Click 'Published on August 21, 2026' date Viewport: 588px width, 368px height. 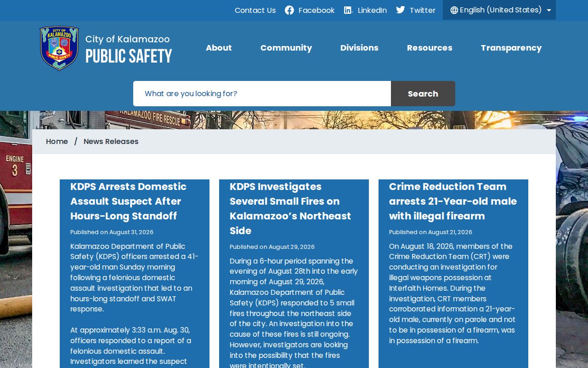430,232
